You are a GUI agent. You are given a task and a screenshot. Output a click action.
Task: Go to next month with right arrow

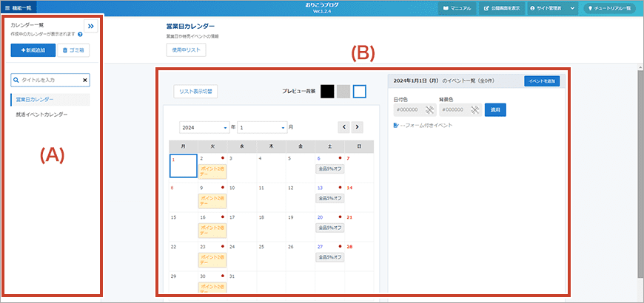coord(358,127)
